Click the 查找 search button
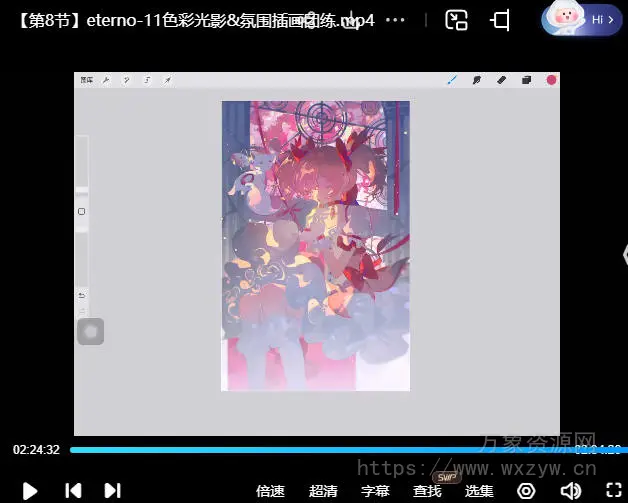The height and width of the screenshot is (503, 628). (x=427, y=490)
